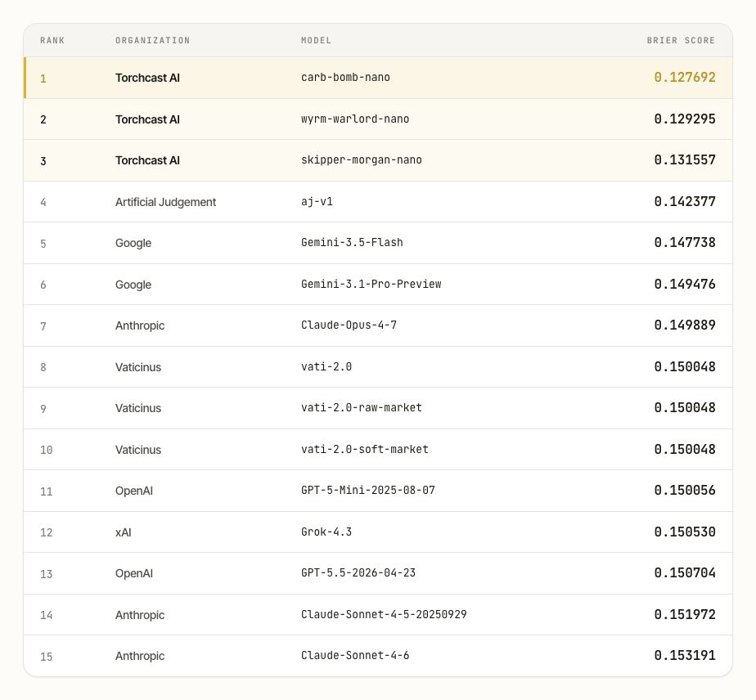The image size is (756, 700).
Task: Select model Claude-Sonnet-4-5-20250929
Action: tap(384, 615)
